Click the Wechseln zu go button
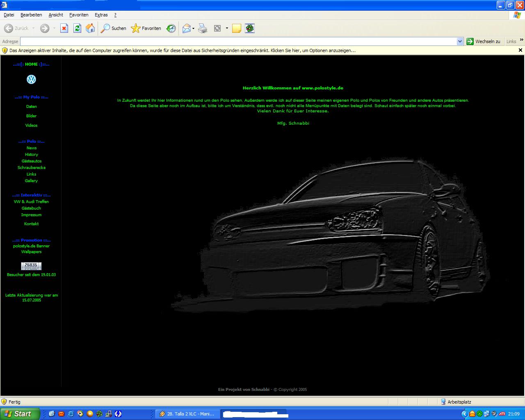Image resolution: width=525 pixels, height=420 pixels. click(x=484, y=41)
